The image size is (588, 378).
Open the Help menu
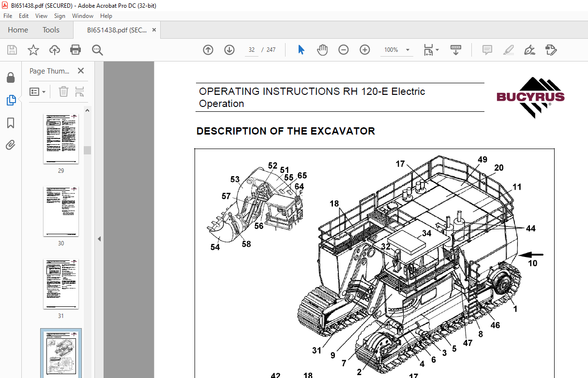point(106,16)
